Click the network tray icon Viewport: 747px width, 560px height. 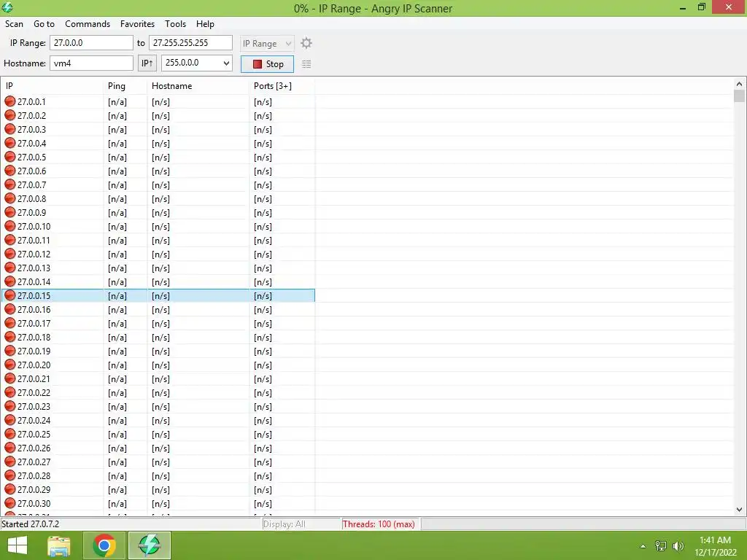tap(661, 545)
